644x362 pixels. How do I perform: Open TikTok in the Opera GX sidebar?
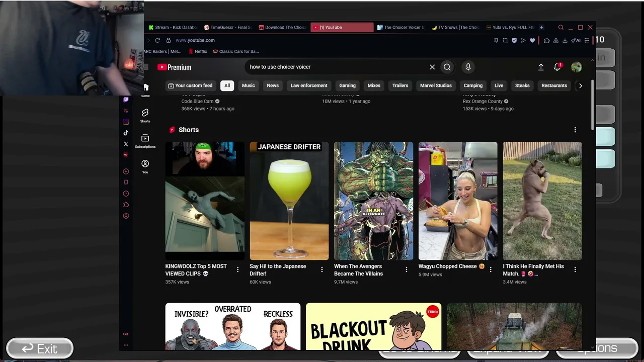coord(126,133)
